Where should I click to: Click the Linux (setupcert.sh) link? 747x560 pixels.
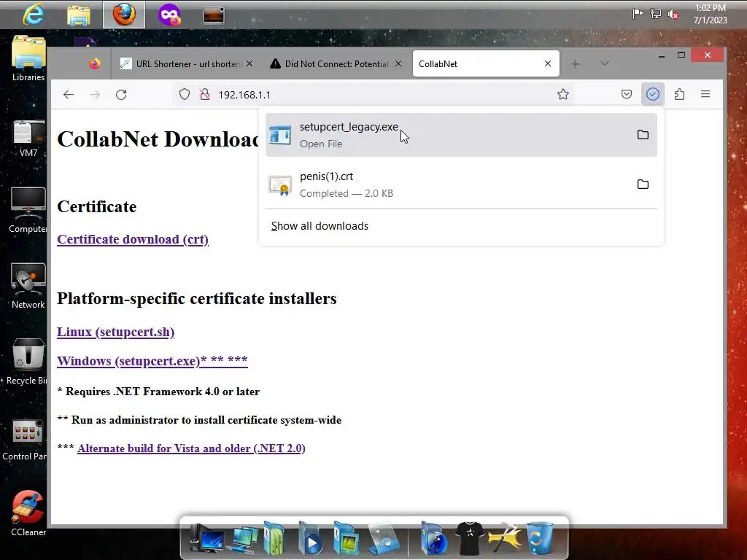click(x=116, y=332)
